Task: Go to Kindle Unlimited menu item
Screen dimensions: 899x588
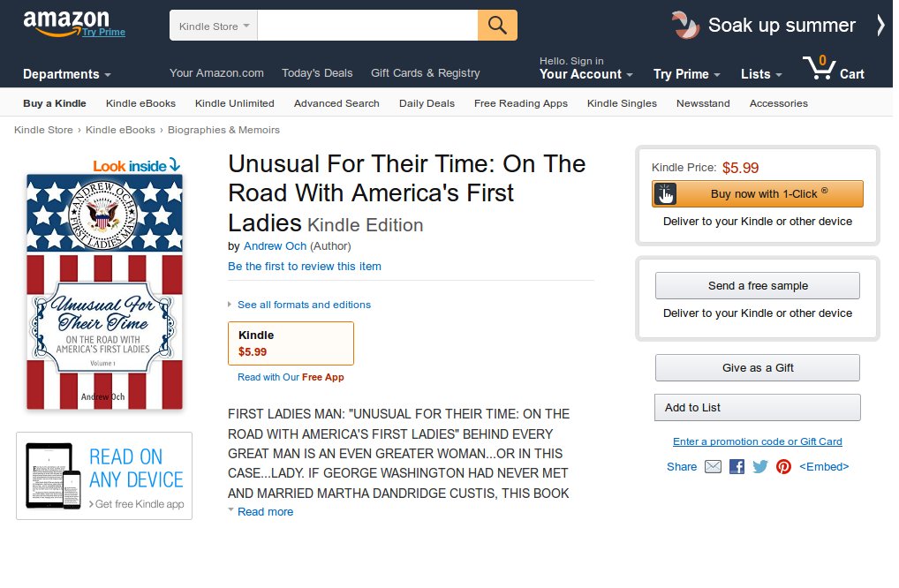Action: coord(234,103)
